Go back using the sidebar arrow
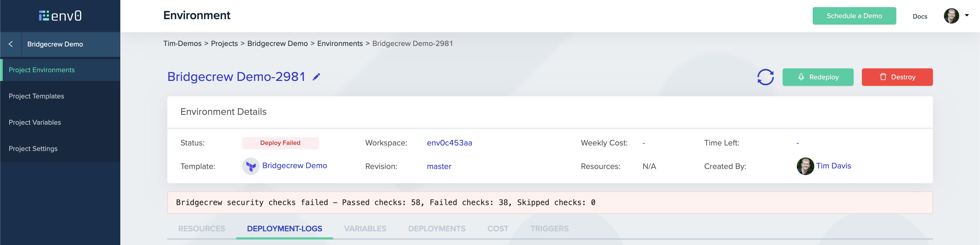Viewport: 980px width, 245px height. [11, 44]
